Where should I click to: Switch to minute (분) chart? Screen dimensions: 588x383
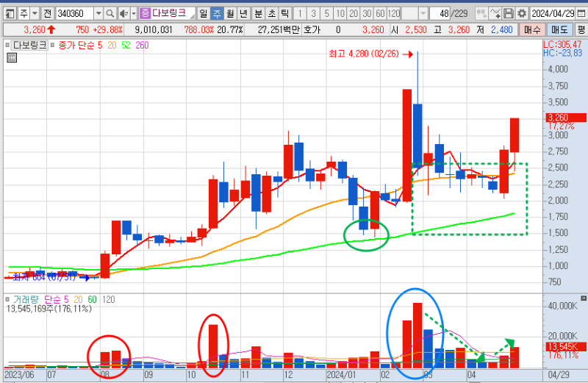[259, 14]
